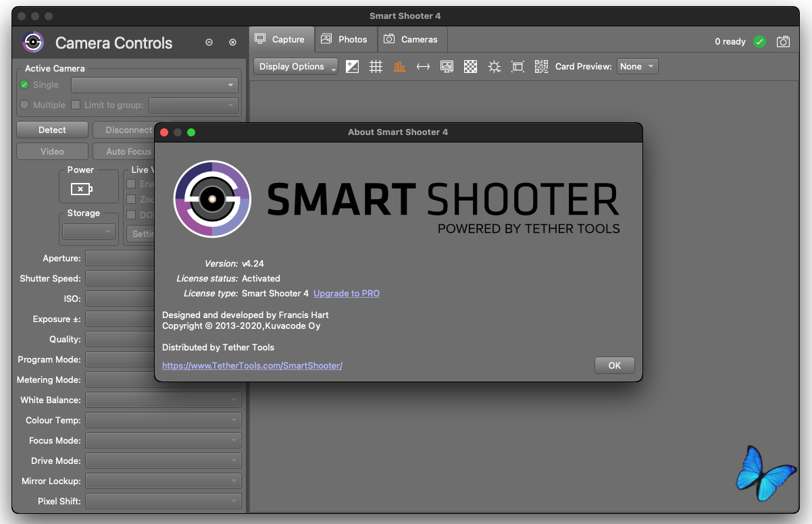Open the Mirror Lockup dropdown
This screenshot has height=524, width=812.
coord(163,481)
